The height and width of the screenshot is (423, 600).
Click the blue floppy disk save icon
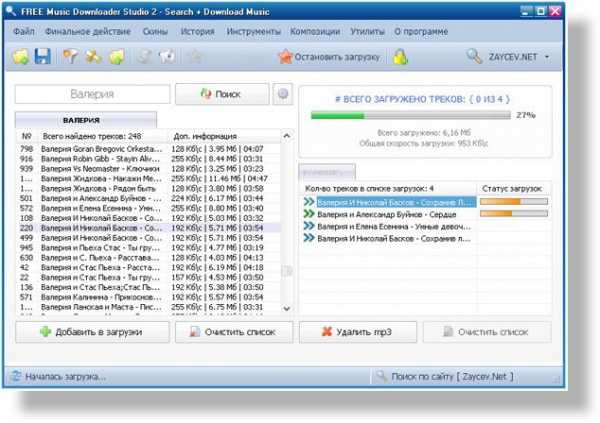(x=42, y=57)
